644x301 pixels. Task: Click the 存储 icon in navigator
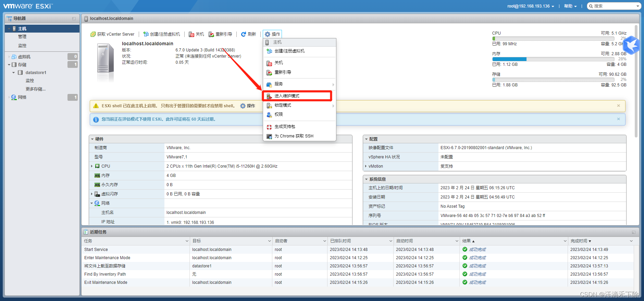tap(14, 65)
